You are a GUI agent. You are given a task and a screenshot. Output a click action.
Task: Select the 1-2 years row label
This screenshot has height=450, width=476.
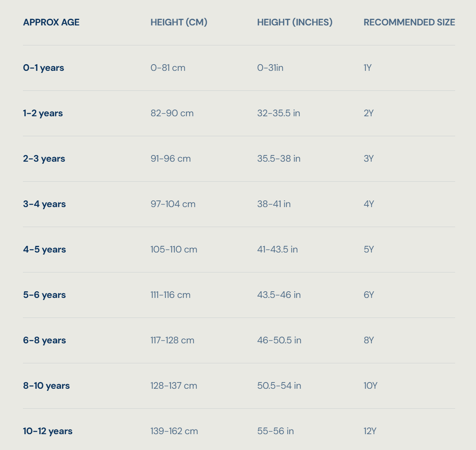[43, 113]
